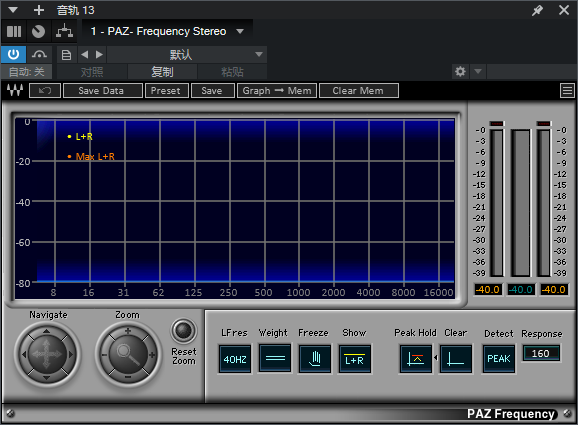
Task: Zoom in horizontally with right plus
Action: 152,355
